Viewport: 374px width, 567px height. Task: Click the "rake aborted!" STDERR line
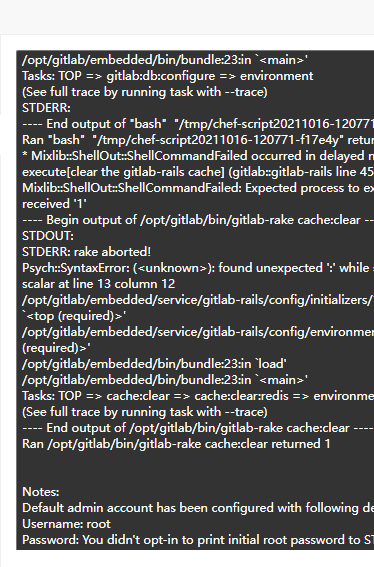(86, 252)
